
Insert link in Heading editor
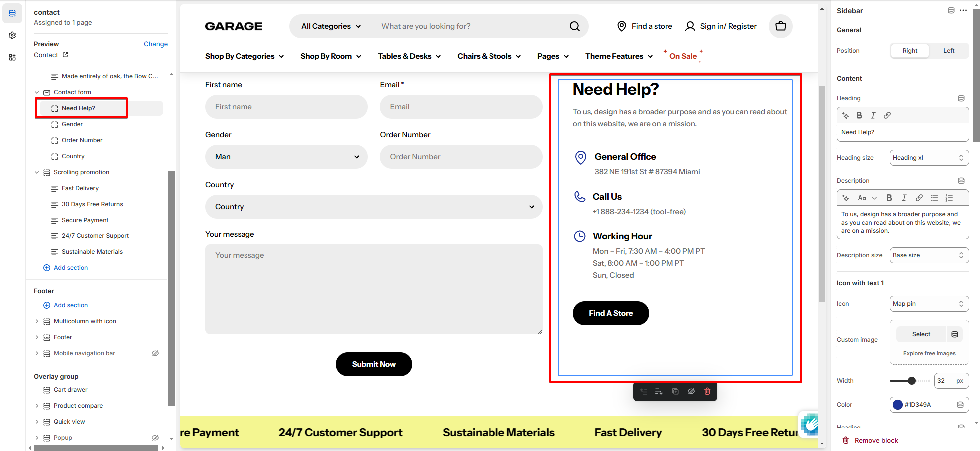887,115
